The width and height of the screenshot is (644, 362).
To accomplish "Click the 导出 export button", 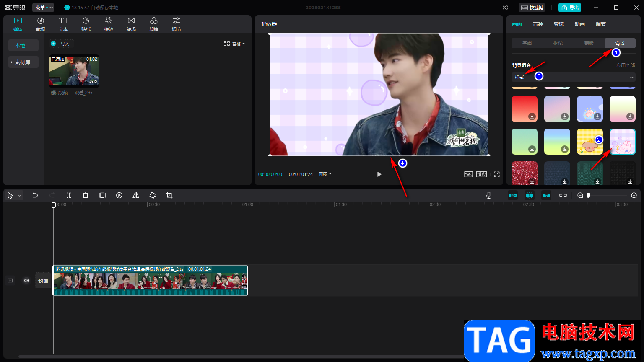I will coord(570,8).
